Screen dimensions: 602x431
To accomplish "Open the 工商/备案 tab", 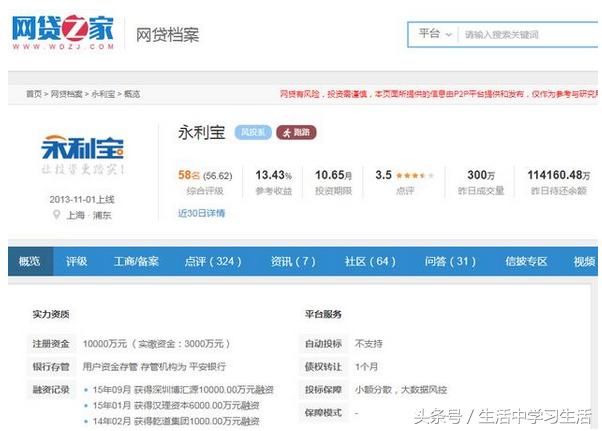I will tap(136, 261).
